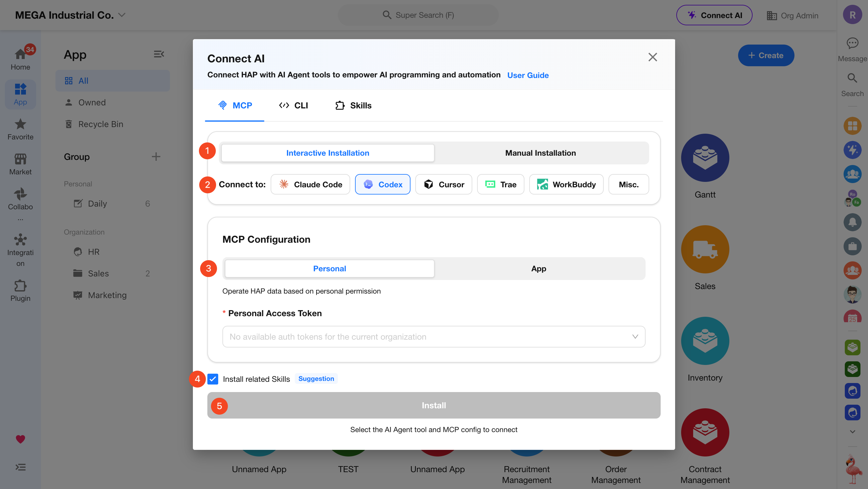Expand more items chevron on right rail
The height and width of the screenshot is (489, 868).
853,431
